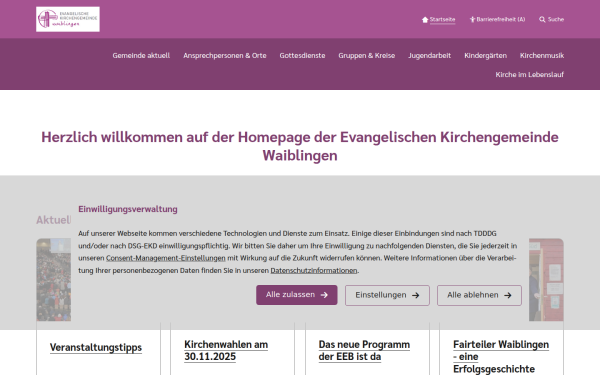Open the Jugendarbeit menu

click(x=429, y=55)
